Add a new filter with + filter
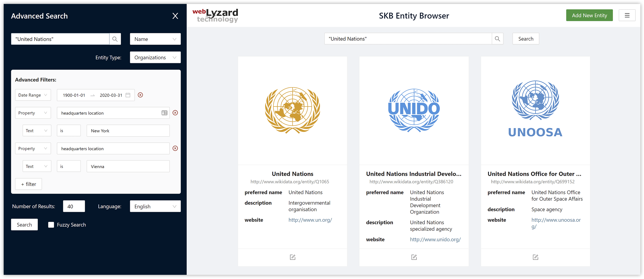644x279 pixels. pyautogui.click(x=28, y=184)
